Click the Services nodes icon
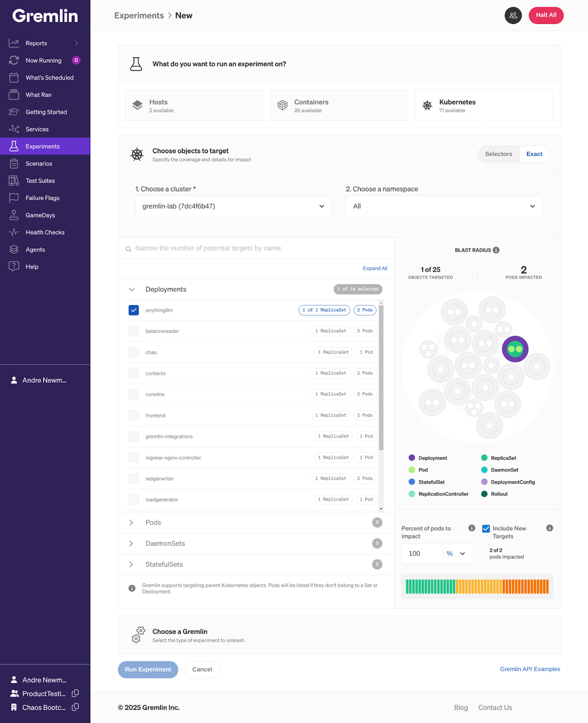This screenshot has width=588, height=723. [x=14, y=129]
